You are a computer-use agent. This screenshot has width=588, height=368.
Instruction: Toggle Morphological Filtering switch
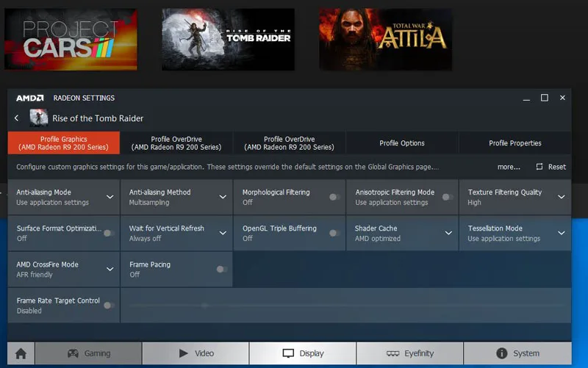[x=334, y=197]
